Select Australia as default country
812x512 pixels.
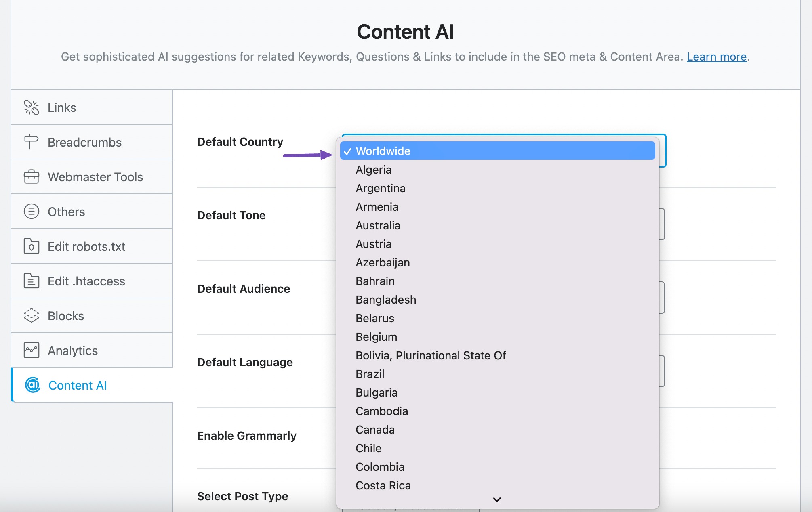coord(497,225)
